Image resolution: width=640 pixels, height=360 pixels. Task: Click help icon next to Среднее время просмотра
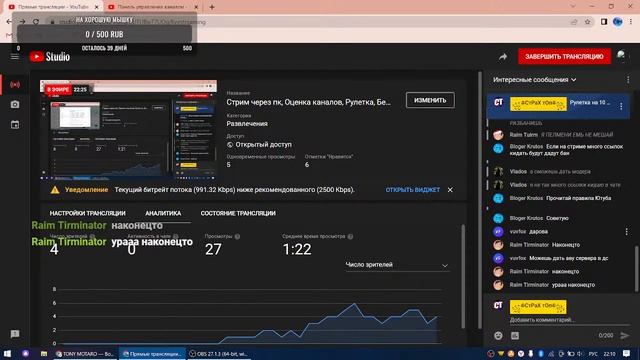point(350,236)
